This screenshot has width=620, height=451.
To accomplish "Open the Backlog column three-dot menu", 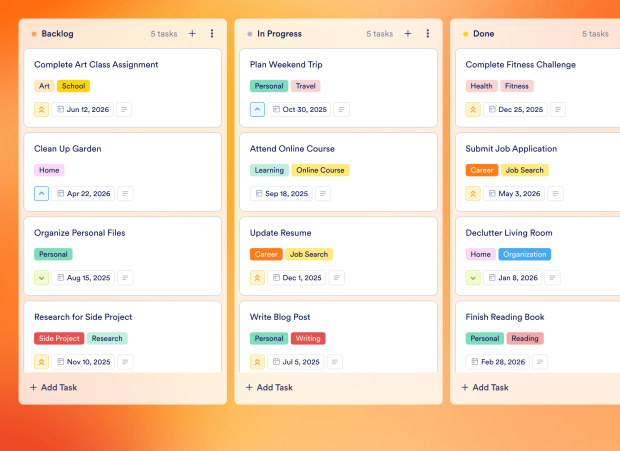I will [x=212, y=33].
